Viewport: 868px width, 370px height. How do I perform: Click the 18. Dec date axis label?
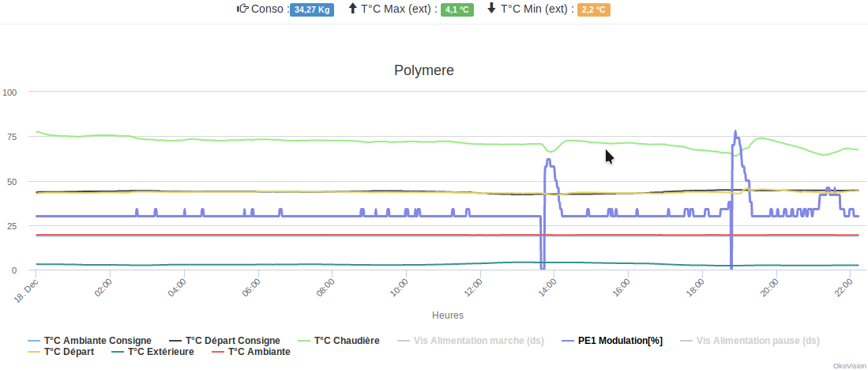point(26,288)
